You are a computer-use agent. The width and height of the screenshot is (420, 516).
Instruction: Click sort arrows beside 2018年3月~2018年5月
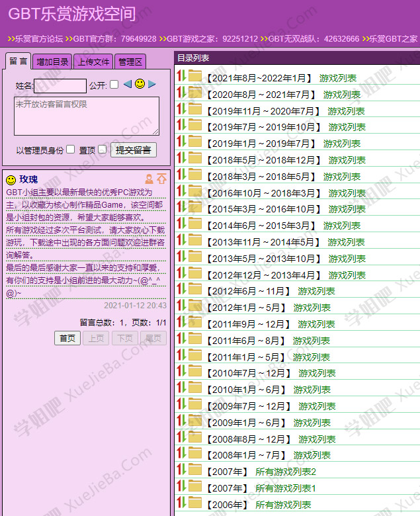181,174
